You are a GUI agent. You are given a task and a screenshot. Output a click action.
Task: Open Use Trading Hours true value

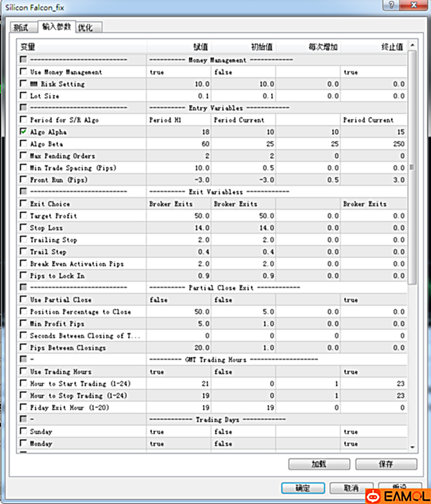click(x=178, y=372)
